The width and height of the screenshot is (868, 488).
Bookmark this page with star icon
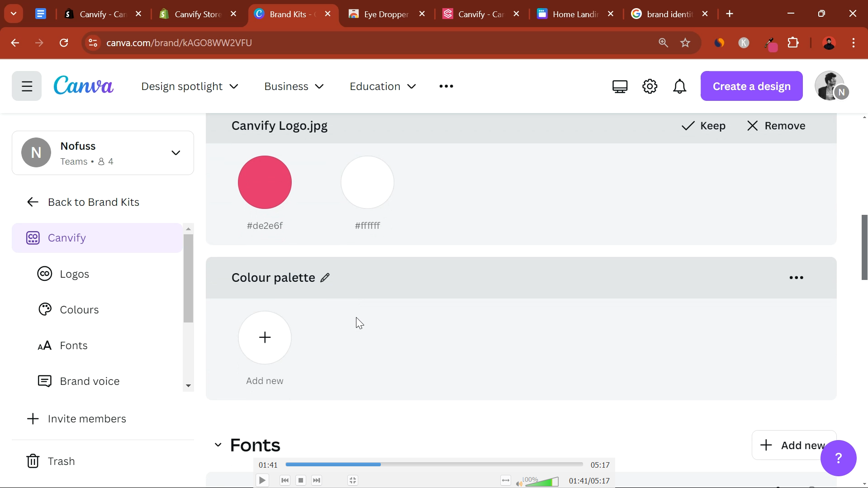[x=685, y=43]
